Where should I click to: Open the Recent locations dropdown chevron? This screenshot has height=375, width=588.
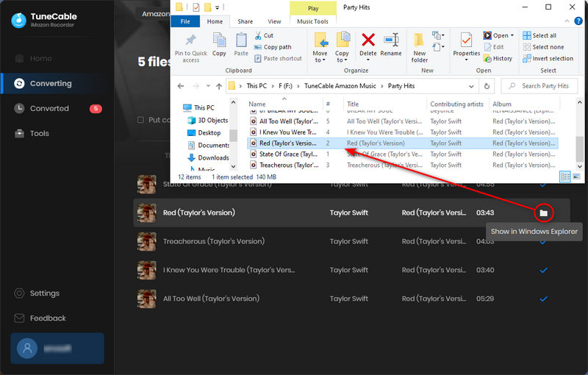208,86
